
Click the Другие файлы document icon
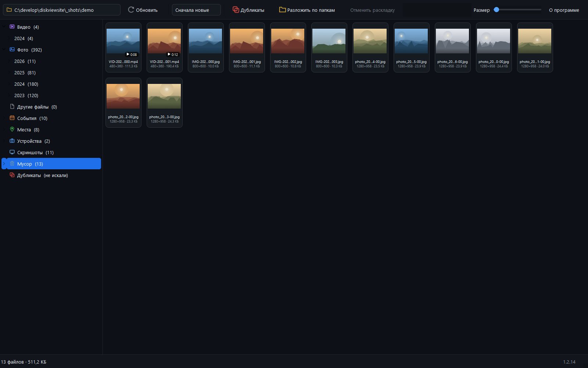12,106
